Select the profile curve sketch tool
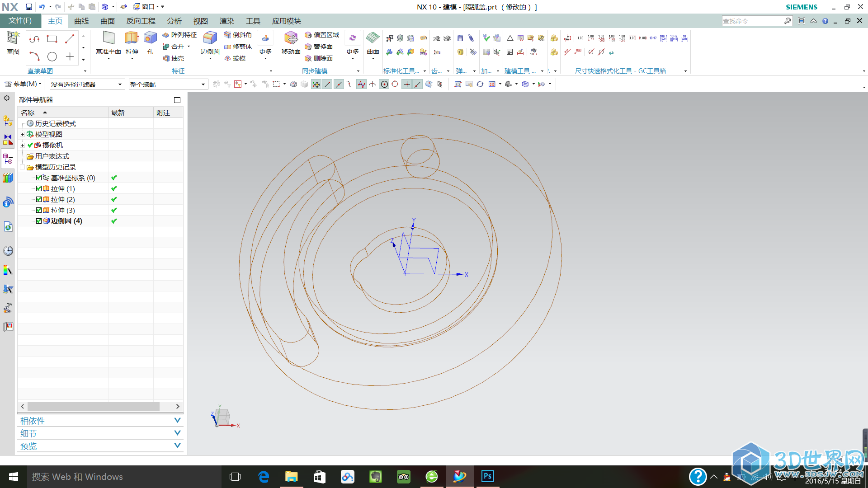The image size is (868, 488). (x=34, y=39)
